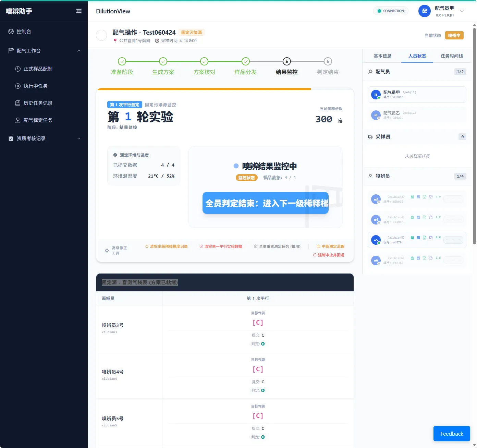Switch to the 人员状态 tab
Screen dimensions: 477x448
coord(417,56)
